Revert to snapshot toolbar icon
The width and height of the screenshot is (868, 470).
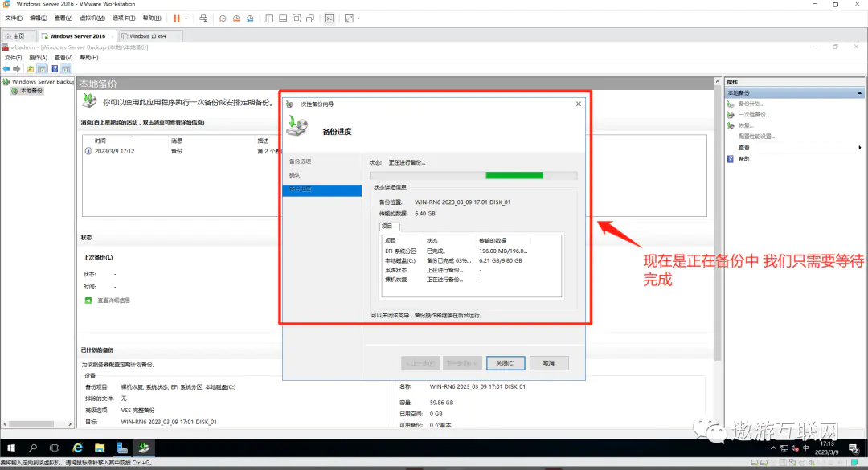point(236,18)
